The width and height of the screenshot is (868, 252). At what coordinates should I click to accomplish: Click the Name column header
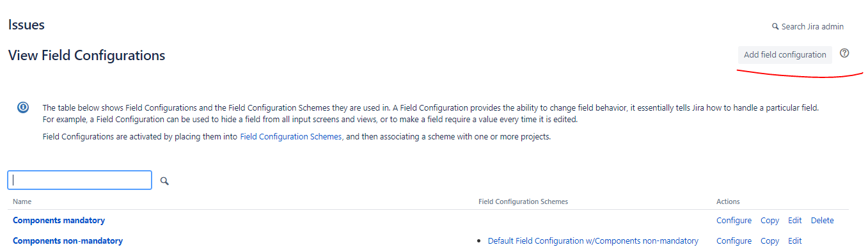point(22,201)
